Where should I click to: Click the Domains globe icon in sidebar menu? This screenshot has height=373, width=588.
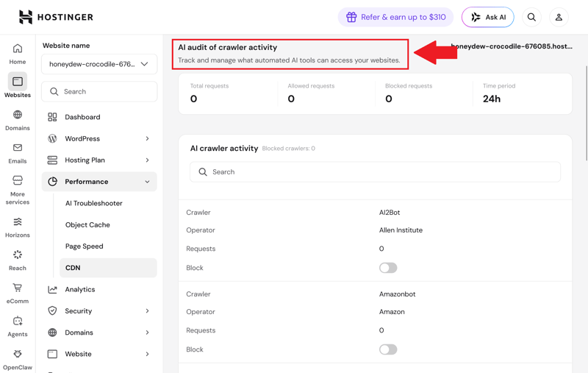coord(52,333)
